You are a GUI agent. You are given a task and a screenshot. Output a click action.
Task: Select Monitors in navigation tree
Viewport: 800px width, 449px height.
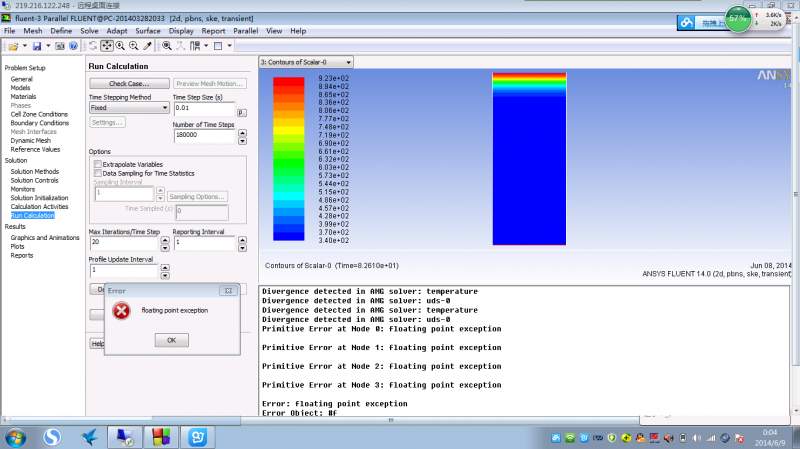(22, 189)
